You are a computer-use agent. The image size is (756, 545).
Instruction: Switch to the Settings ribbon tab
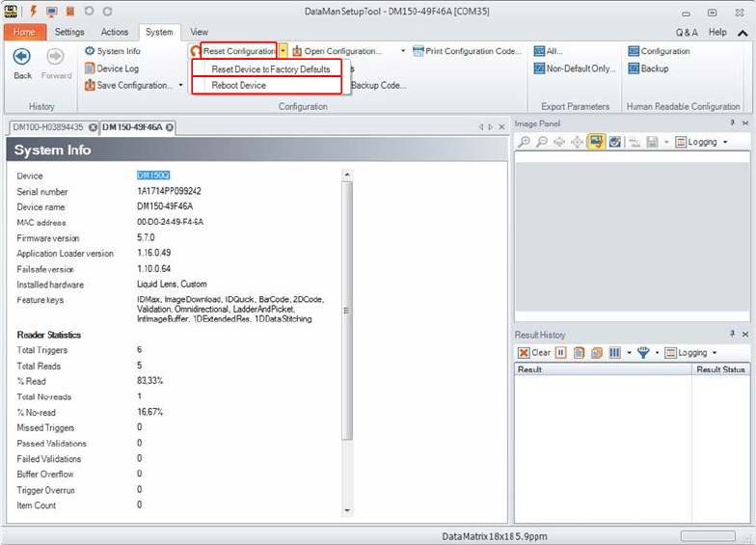click(x=69, y=32)
